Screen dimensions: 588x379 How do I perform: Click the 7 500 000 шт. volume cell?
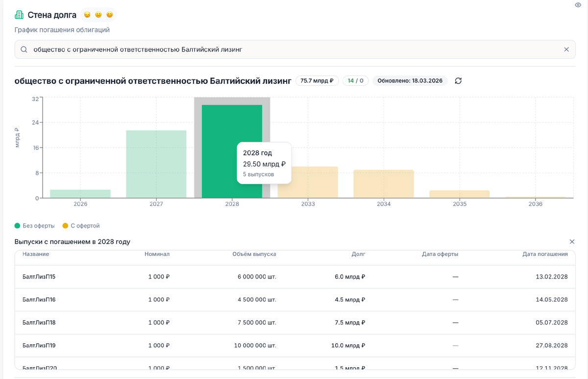click(x=257, y=323)
